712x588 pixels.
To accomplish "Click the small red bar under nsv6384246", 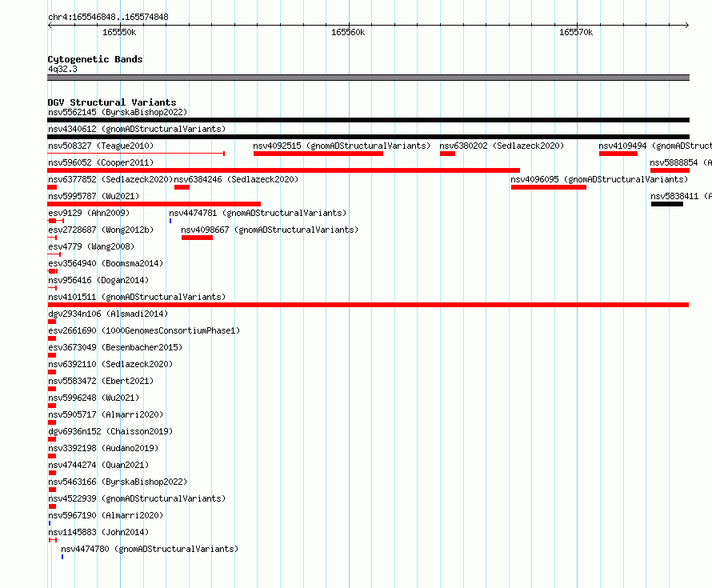I will 182,187.
